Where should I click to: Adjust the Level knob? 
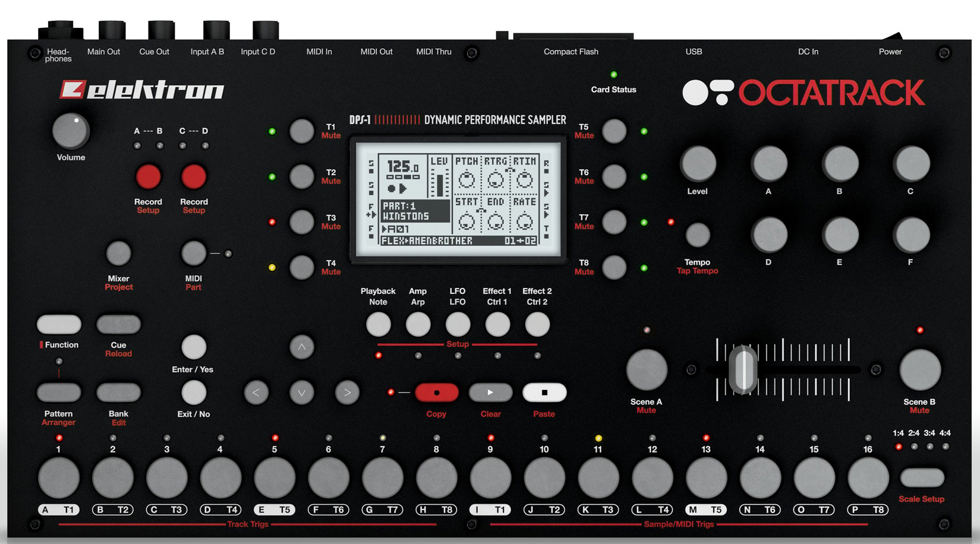click(x=698, y=163)
